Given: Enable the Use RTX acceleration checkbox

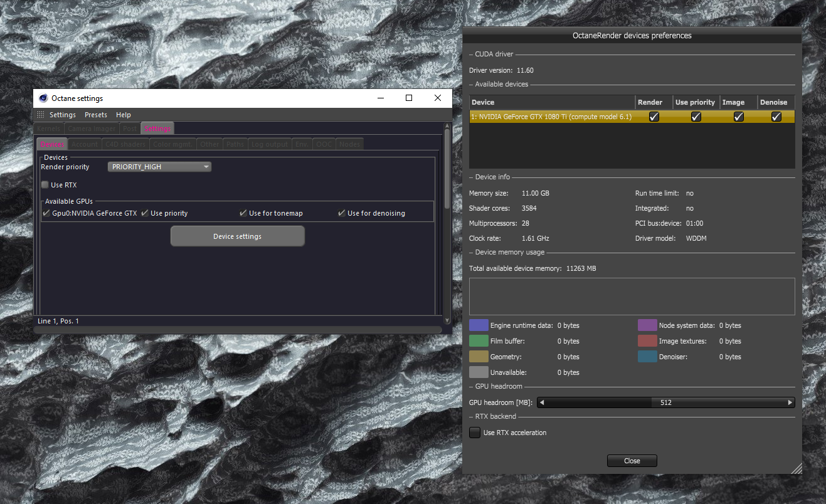Looking at the screenshot, I should 475,433.
